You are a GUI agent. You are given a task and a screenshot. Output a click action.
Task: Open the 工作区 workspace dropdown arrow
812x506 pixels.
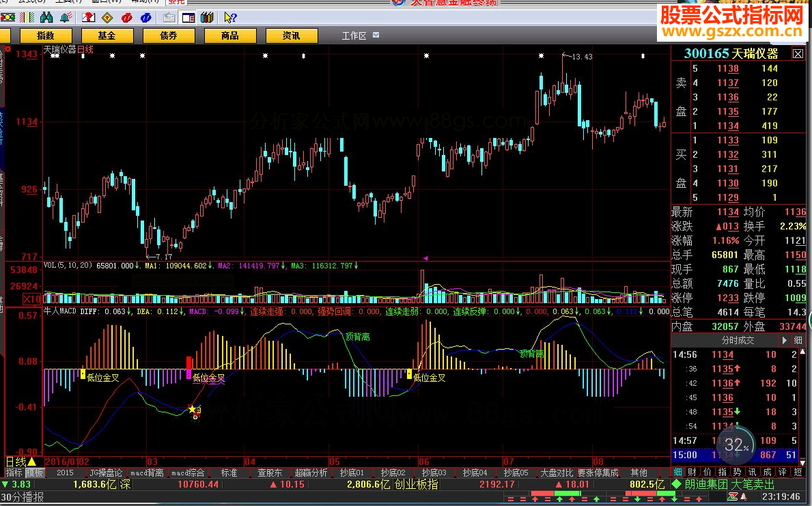click(x=376, y=35)
